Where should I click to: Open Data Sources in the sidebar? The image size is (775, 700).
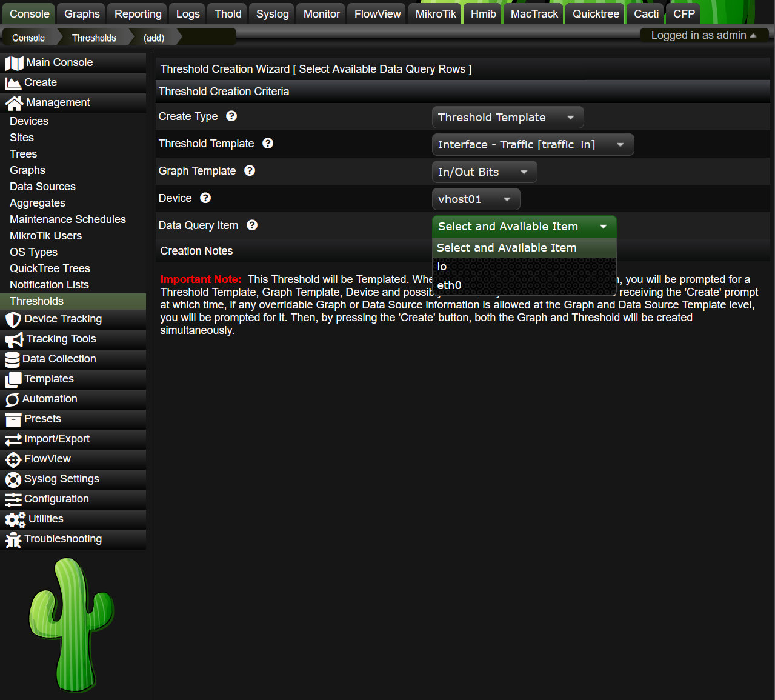42,187
